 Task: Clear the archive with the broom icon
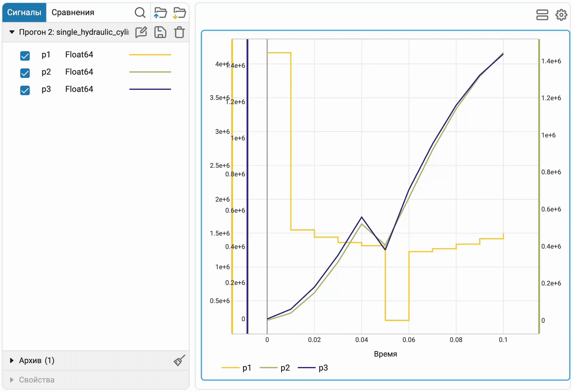[x=179, y=360]
